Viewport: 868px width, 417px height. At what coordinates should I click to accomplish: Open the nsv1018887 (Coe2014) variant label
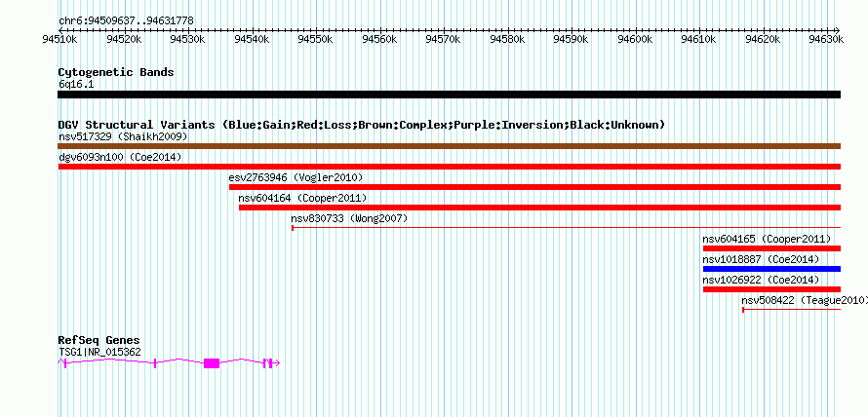click(761, 259)
